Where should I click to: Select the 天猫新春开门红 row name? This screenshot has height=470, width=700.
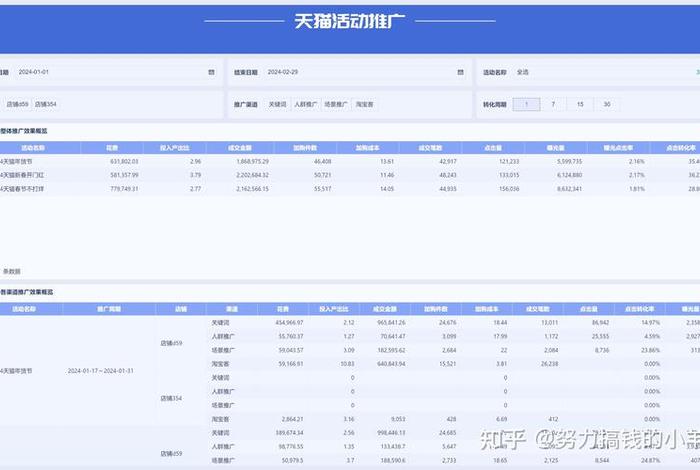(x=22, y=175)
